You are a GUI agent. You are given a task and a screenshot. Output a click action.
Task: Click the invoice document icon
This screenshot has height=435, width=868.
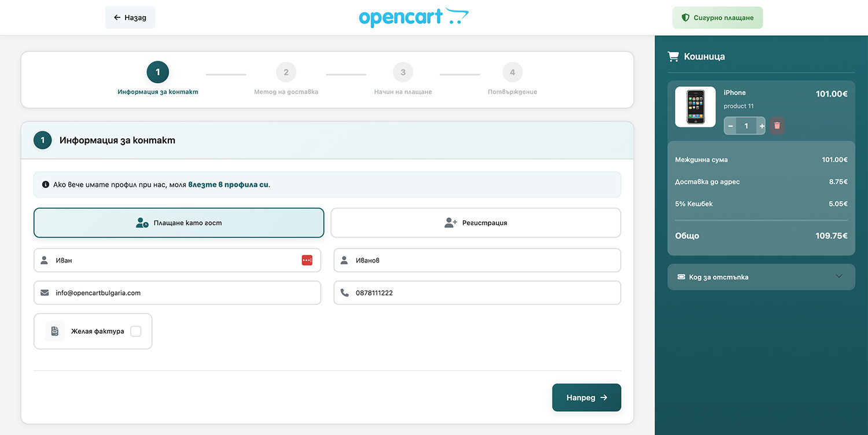pos(55,331)
